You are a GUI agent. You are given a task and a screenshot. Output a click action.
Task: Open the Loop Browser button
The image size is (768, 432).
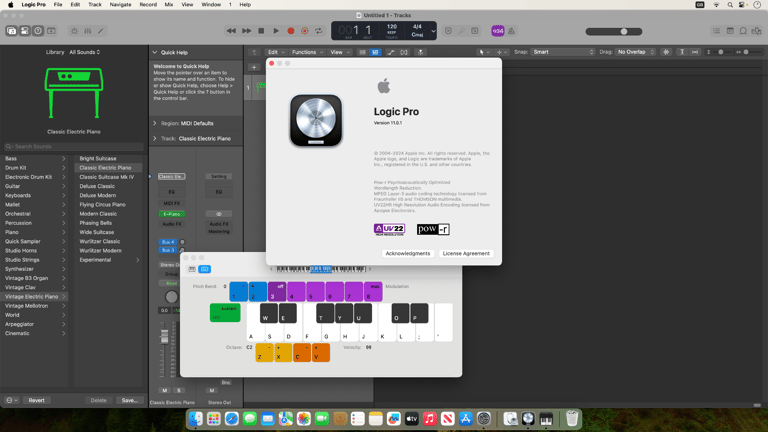(x=743, y=31)
